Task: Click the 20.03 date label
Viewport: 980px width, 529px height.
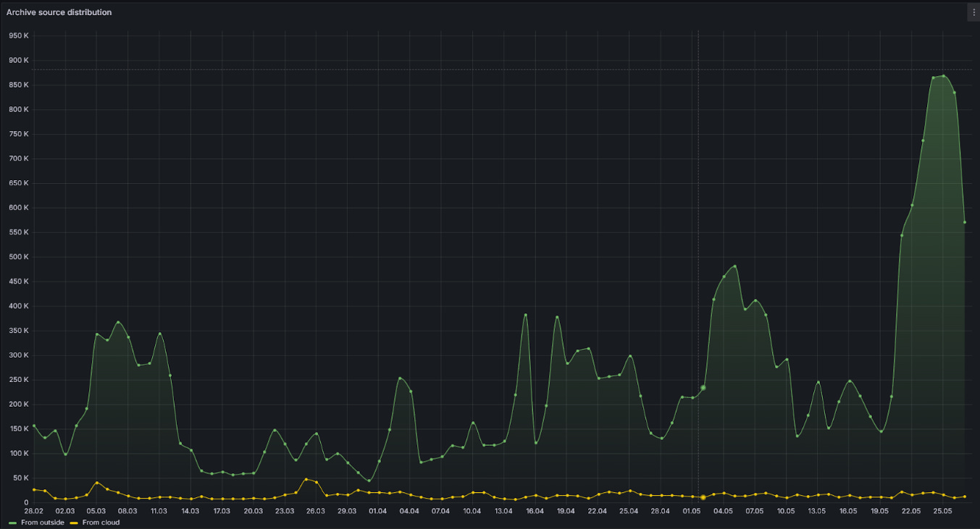Action: pyautogui.click(x=253, y=511)
